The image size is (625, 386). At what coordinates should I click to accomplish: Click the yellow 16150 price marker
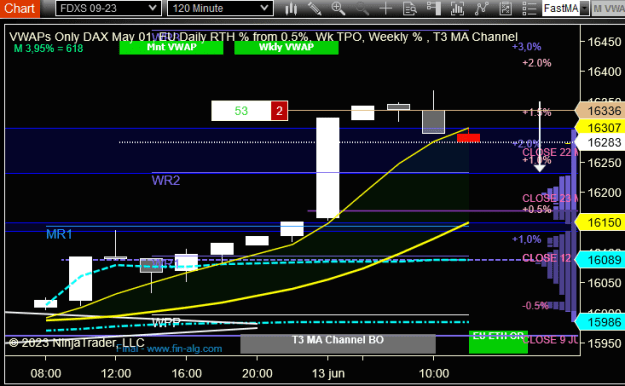click(600, 223)
